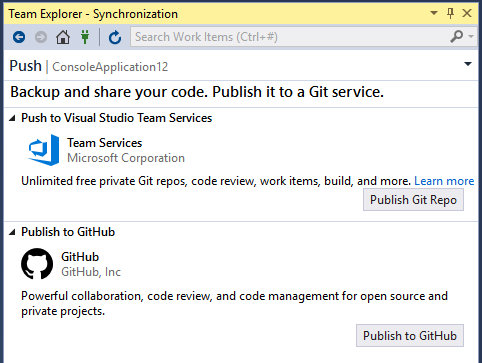The image size is (482, 363).
Task: Click the blue Back arrow icon
Action: coord(19,37)
